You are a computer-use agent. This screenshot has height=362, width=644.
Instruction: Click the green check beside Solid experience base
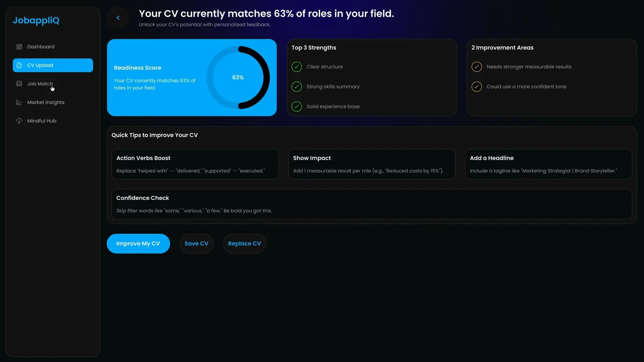(x=297, y=107)
